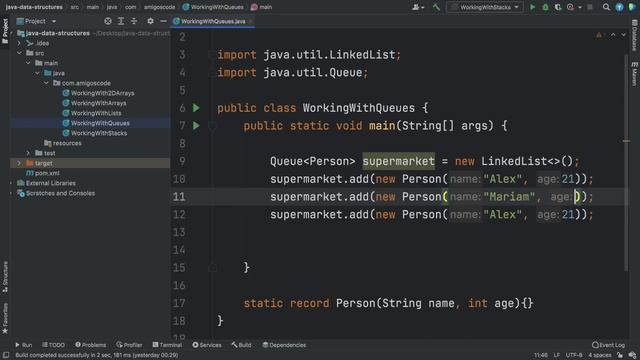The image size is (640, 360).
Task: Open the Run tool window tab
Action: (24, 345)
